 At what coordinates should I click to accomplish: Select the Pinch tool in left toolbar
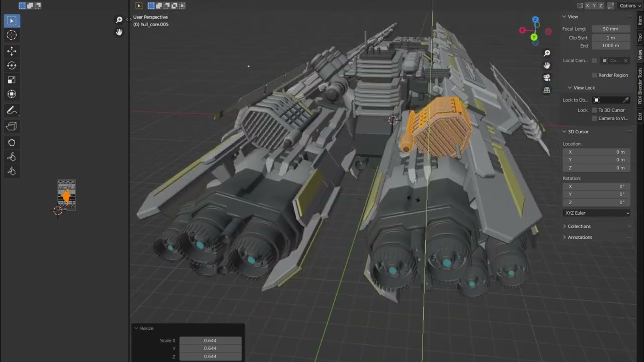click(12, 171)
